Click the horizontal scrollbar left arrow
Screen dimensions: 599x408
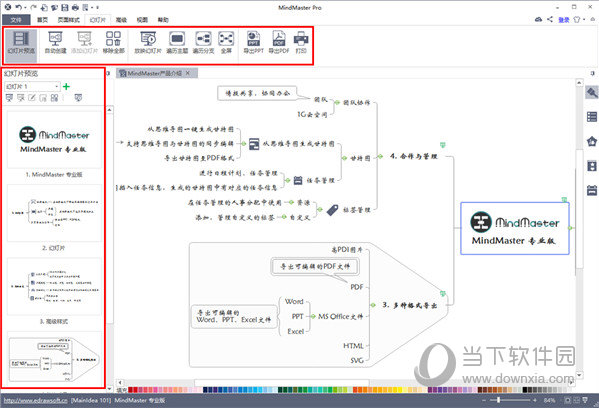click(120, 382)
